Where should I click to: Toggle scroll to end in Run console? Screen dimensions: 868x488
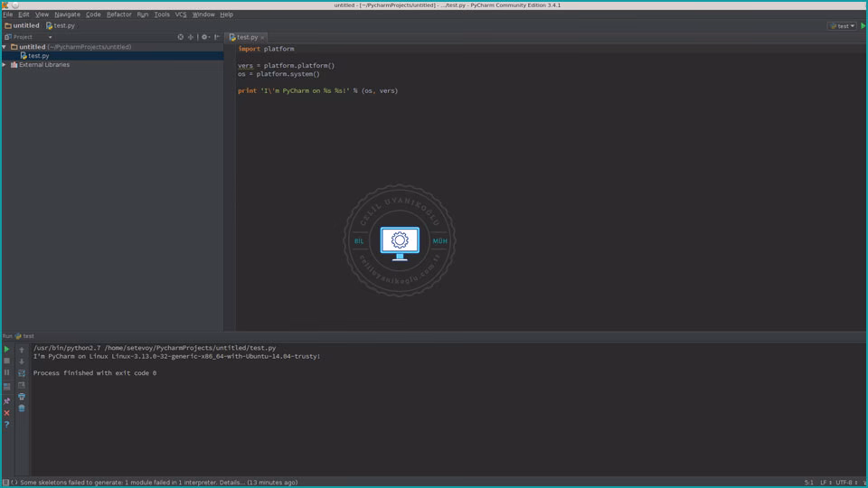(x=22, y=385)
